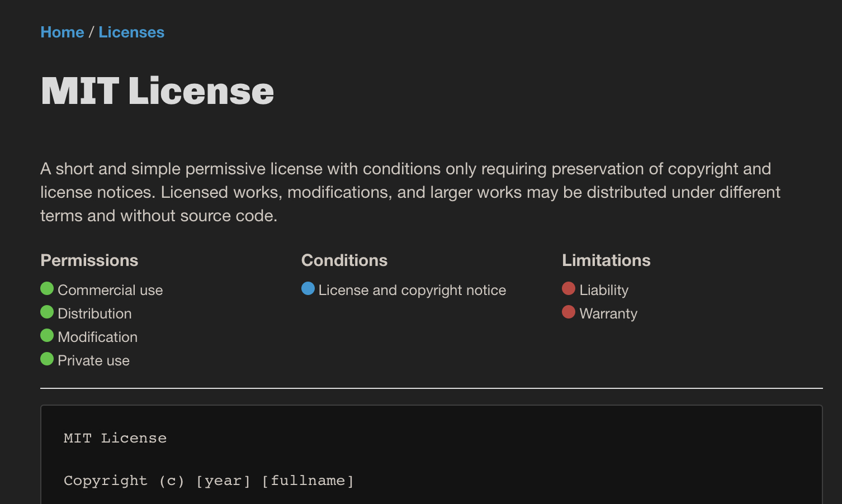Click the blue dot for License and copyright notice

308,289
